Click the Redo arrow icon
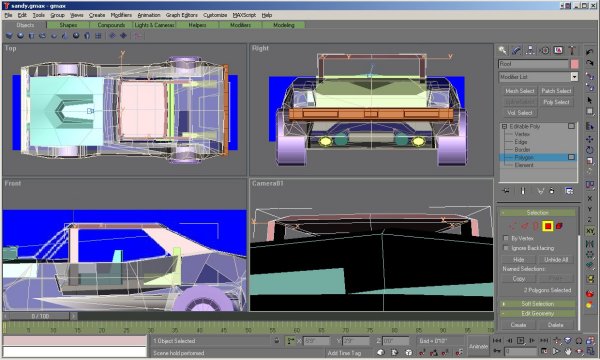 click(x=590, y=63)
